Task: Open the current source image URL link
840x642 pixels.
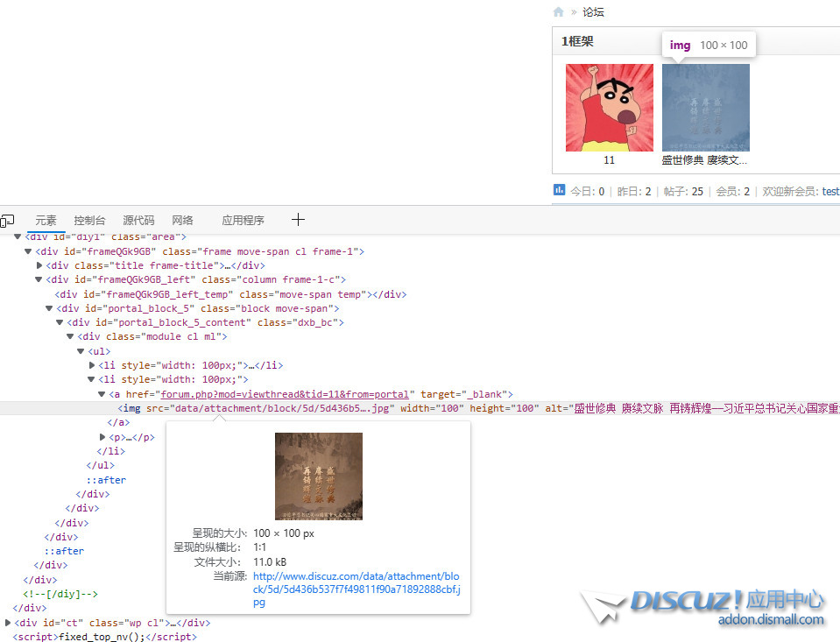Action: pyautogui.click(x=356, y=589)
